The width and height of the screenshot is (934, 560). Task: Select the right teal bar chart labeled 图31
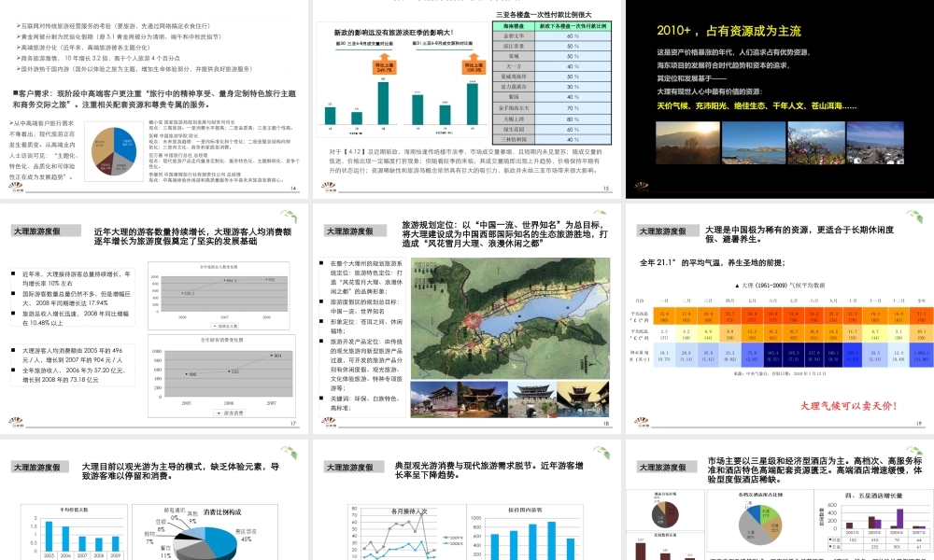tap(445, 88)
